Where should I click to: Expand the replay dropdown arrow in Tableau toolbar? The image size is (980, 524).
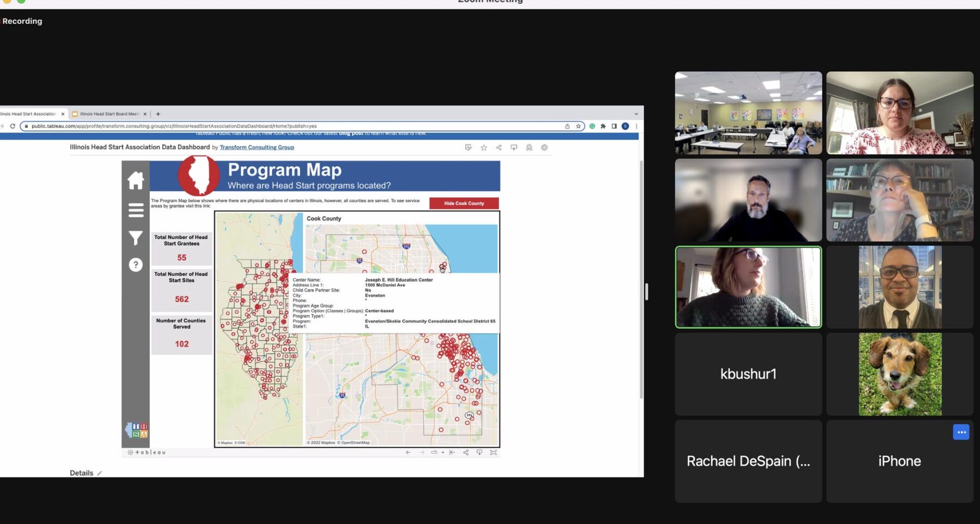coord(443,453)
